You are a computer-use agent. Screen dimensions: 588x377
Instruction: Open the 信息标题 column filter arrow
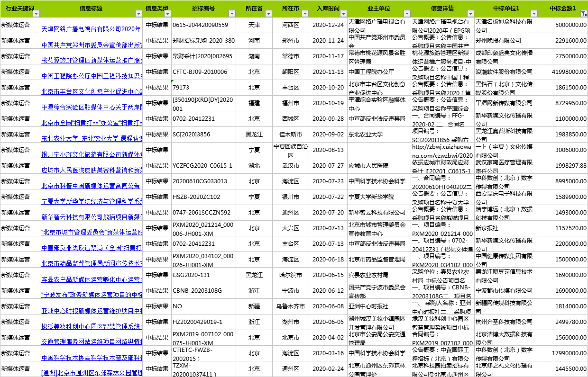click(x=139, y=14)
